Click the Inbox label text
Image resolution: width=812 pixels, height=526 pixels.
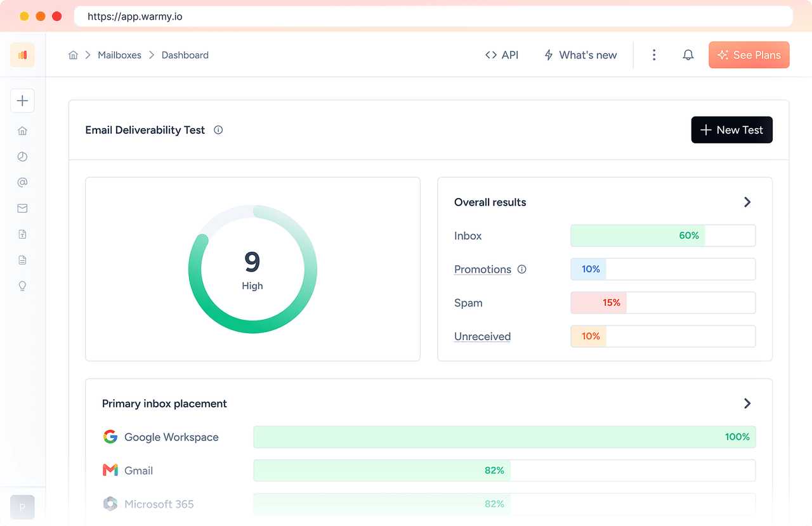click(x=468, y=235)
